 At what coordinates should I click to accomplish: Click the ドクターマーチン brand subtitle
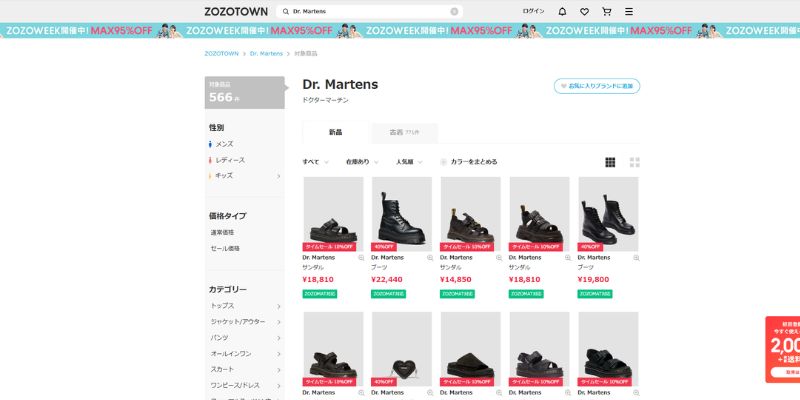[326, 101]
